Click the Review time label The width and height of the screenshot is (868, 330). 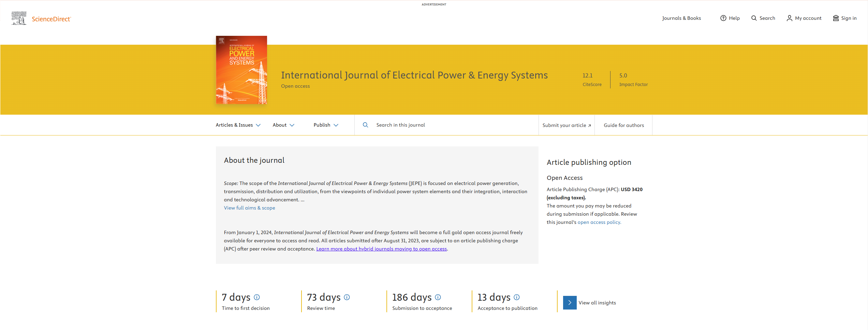click(x=321, y=308)
